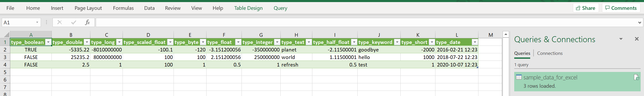Image resolution: width=644 pixels, height=96 pixels.
Task: Select row header 5
Action: 5,72
